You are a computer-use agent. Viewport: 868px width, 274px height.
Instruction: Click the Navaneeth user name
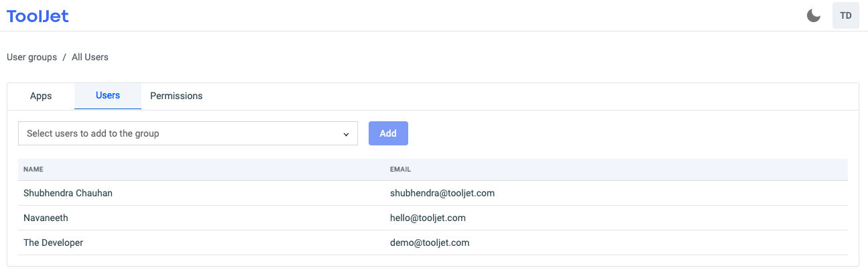pos(46,218)
